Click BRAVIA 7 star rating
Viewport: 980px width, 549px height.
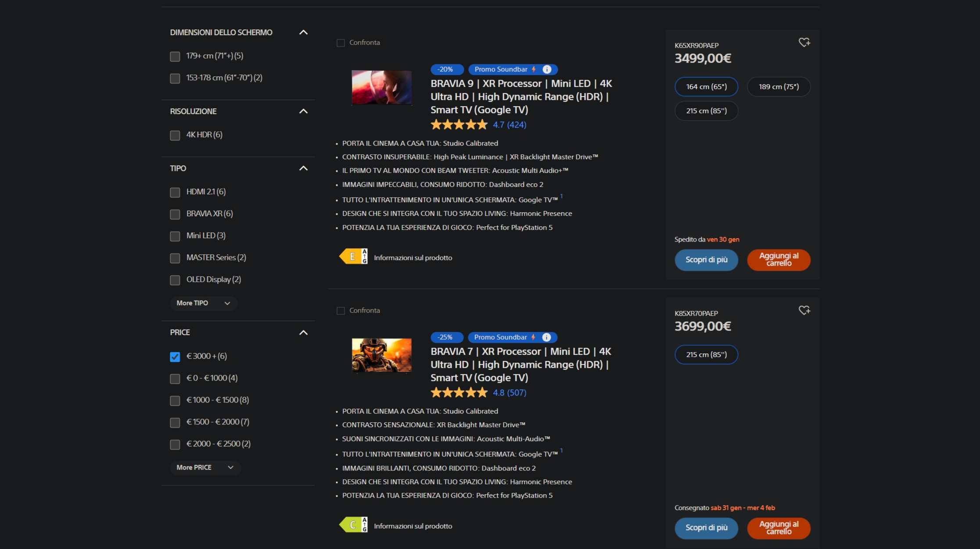click(459, 392)
